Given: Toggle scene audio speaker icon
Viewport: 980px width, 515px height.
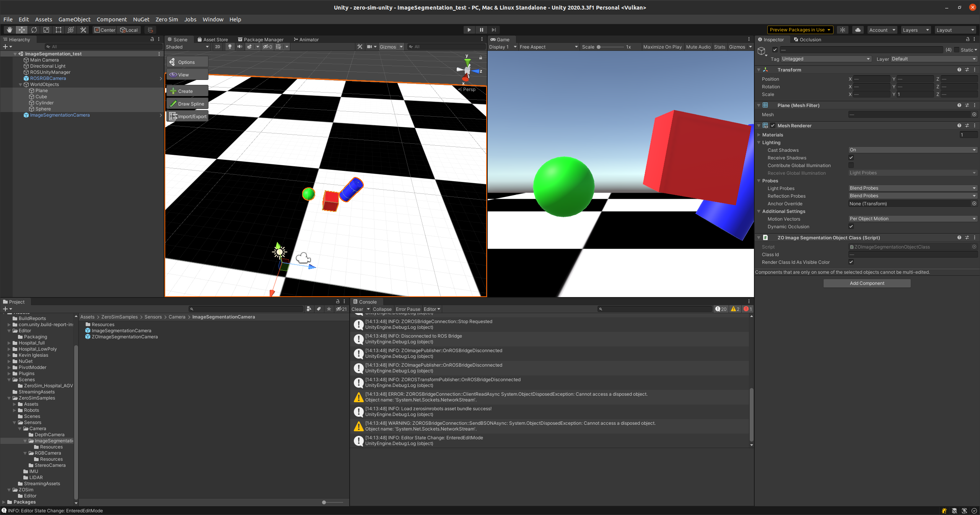Looking at the screenshot, I should [x=240, y=47].
